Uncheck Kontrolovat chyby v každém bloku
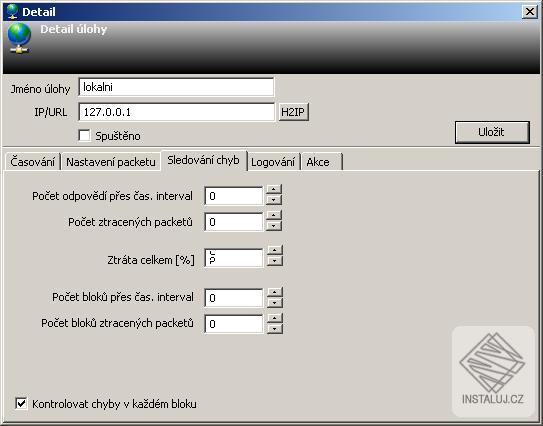 coord(21,403)
